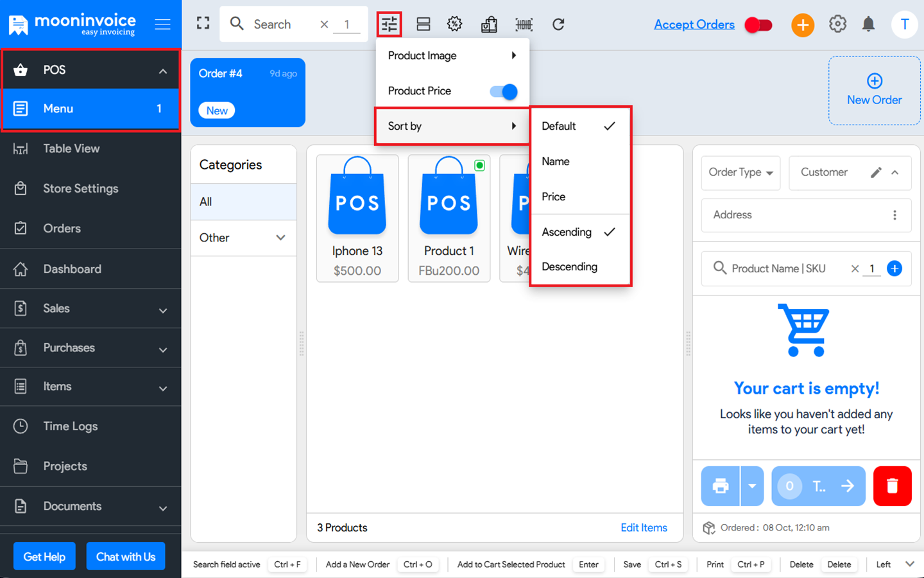Click the discount percentage badge icon
Viewport: 924px width, 578px height.
[x=454, y=24]
